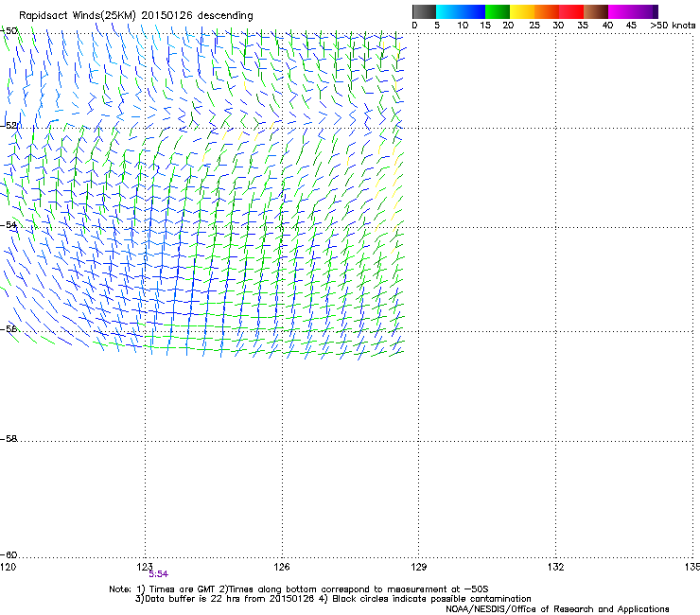The image size is (700, 615).
Task: Click the 126 longitude axis label
Action: pyautogui.click(x=282, y=567)
